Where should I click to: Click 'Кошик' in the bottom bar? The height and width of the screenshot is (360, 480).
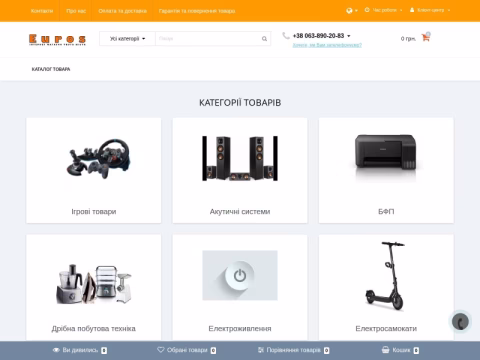(x=401, y=350)
